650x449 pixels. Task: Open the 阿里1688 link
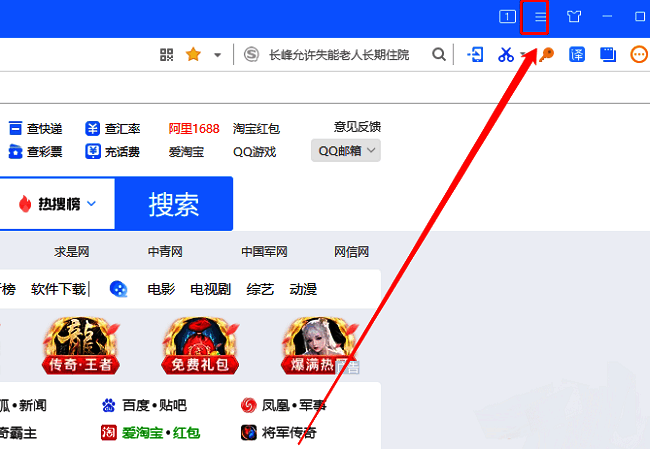pos(194,129)
